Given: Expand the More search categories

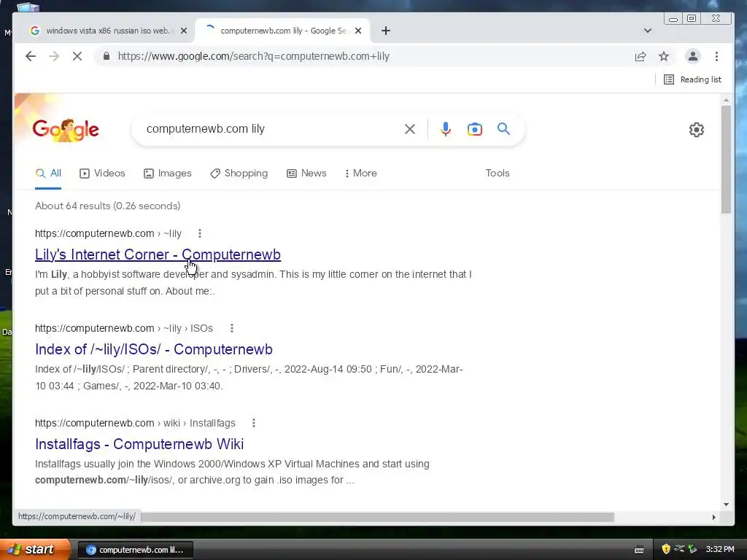Looking at the screenshot, I should [360, 174].
